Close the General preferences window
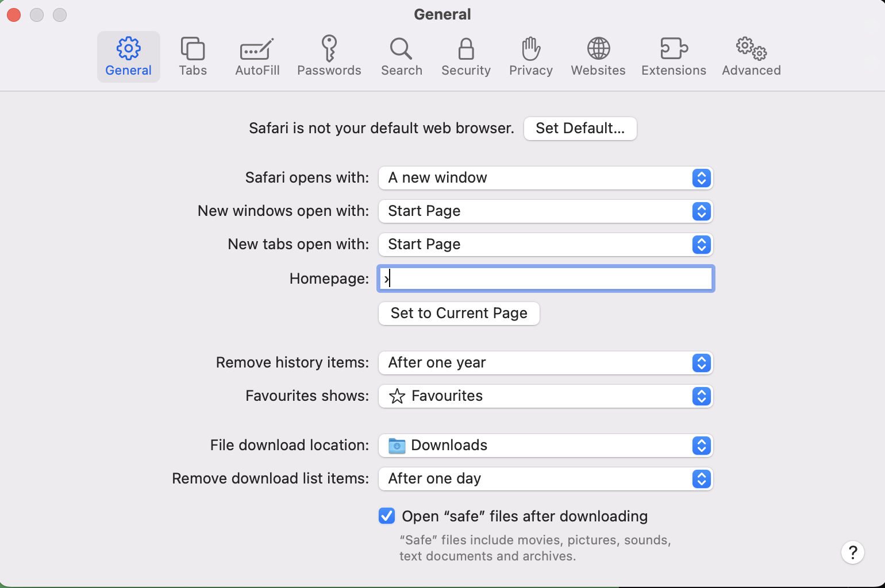 point(14,15)
